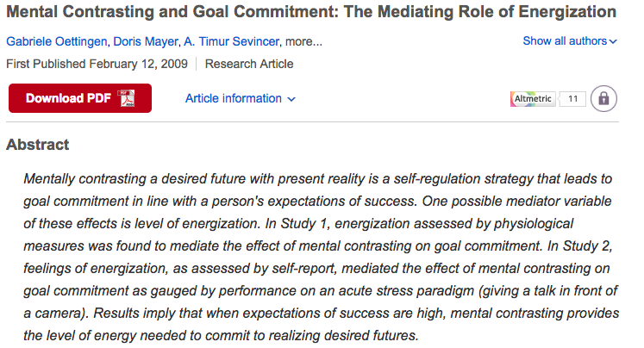Screen dimensions: 644x348
Task: Click the Show all authors text
Action: pos(564,41)
